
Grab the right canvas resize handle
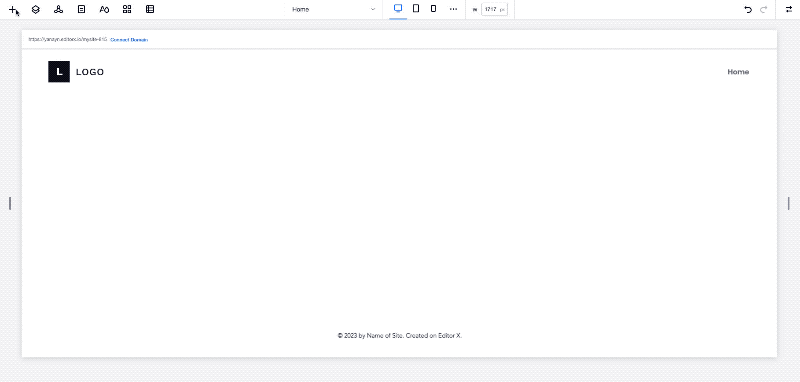pyautogui.click(x=789, y=203)
